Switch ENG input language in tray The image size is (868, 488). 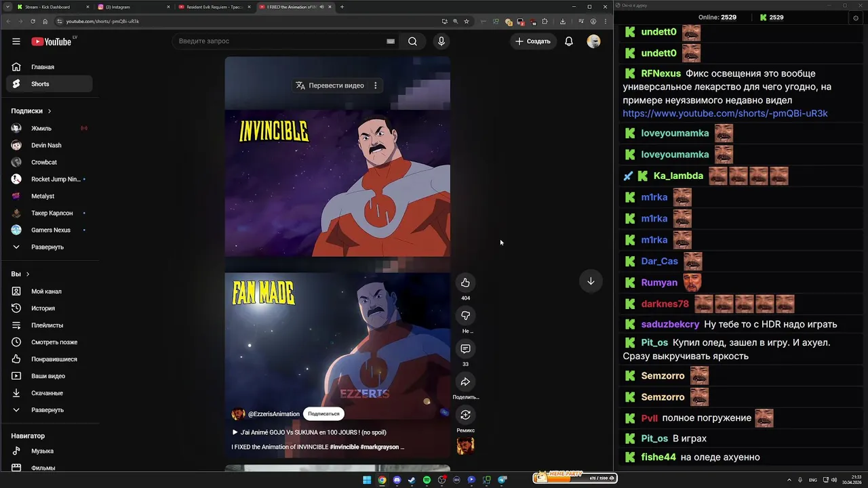813,480
